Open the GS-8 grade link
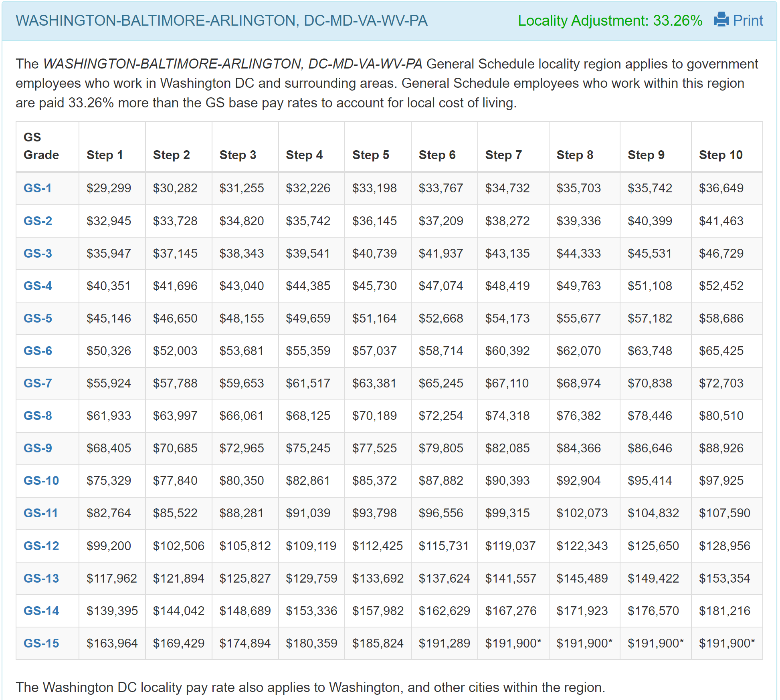Screen dimensions: 780x700 [38, 416]
